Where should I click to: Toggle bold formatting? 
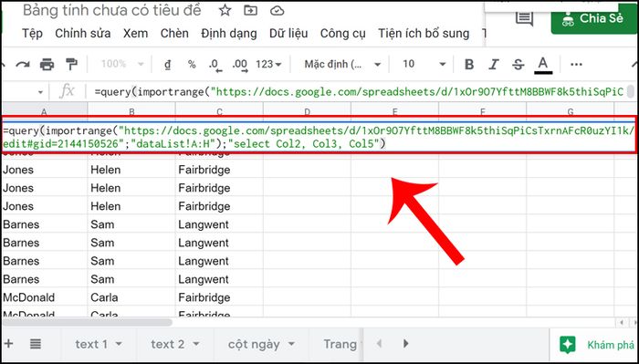469,64
